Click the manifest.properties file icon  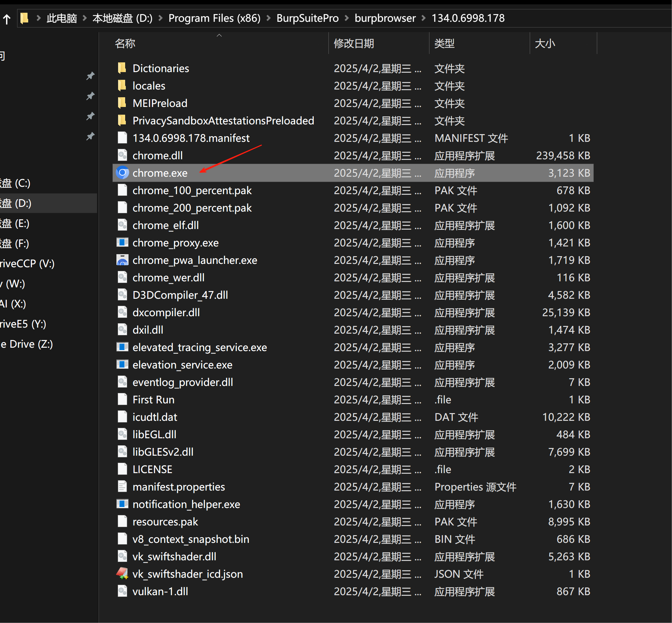[x=122, y=487]
